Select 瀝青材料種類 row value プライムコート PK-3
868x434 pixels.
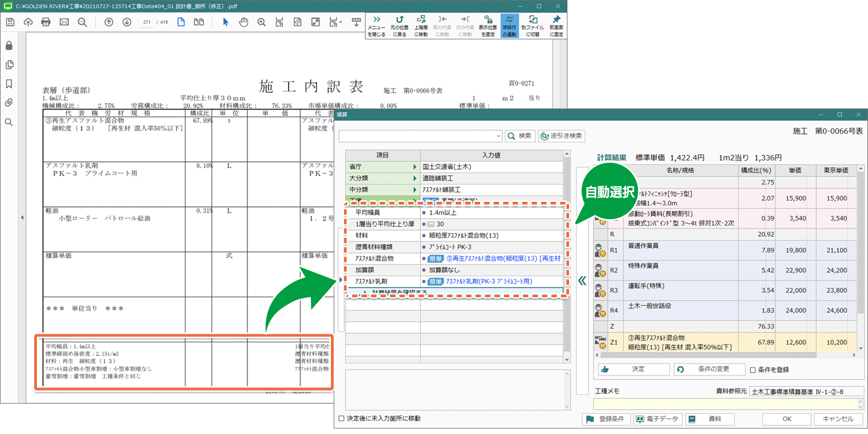click(x=450, y=247)
